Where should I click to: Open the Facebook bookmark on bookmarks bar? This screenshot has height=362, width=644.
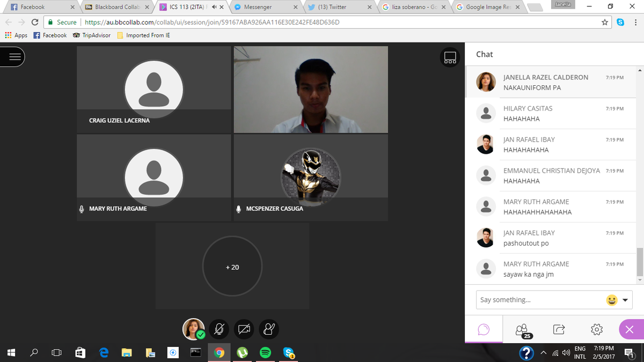click(x=50, y=35)
